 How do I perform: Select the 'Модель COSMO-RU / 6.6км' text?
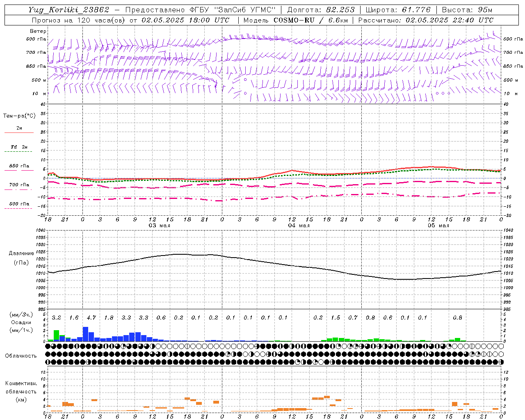(296, 20)
